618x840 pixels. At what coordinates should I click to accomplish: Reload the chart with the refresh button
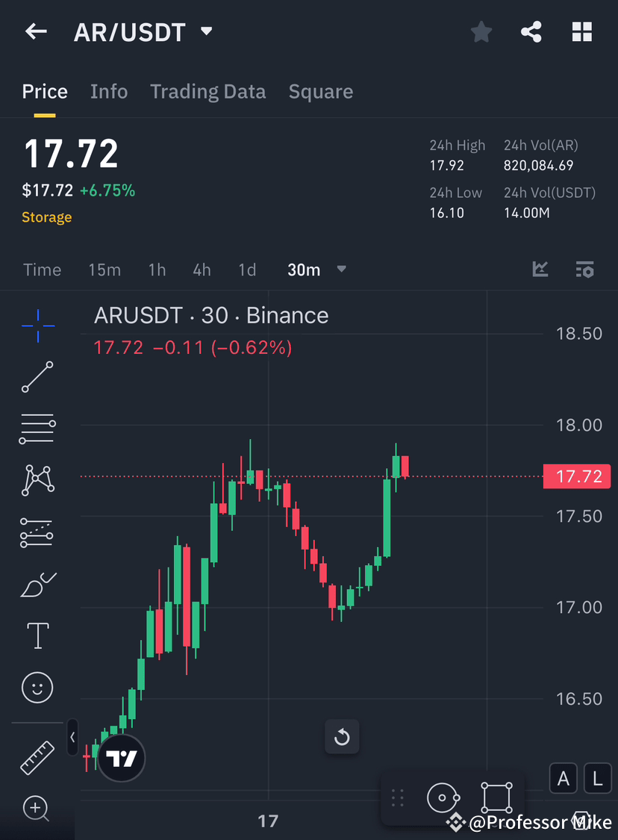point(342,736)
